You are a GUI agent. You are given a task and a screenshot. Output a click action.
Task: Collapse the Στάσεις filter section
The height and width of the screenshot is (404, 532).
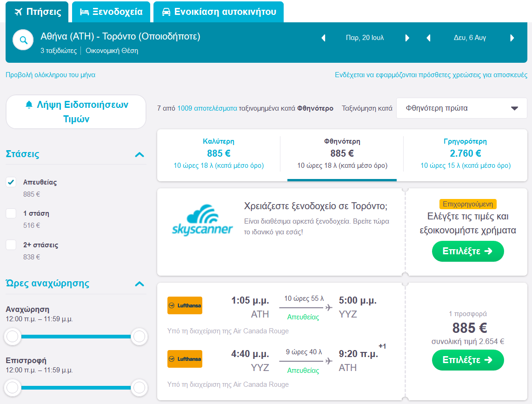point(139,154)
